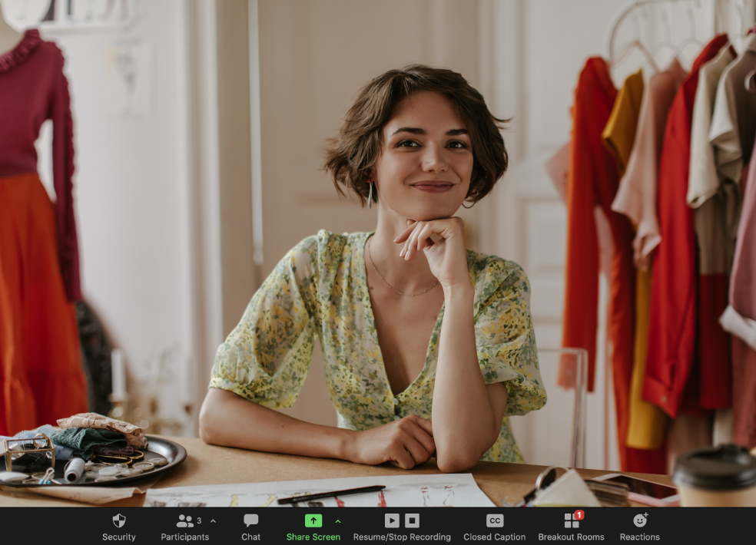The width and height of the screenshot is (756, 545).
Task: Click the green Share Screen icon
Action: click(x=313, y=520)
